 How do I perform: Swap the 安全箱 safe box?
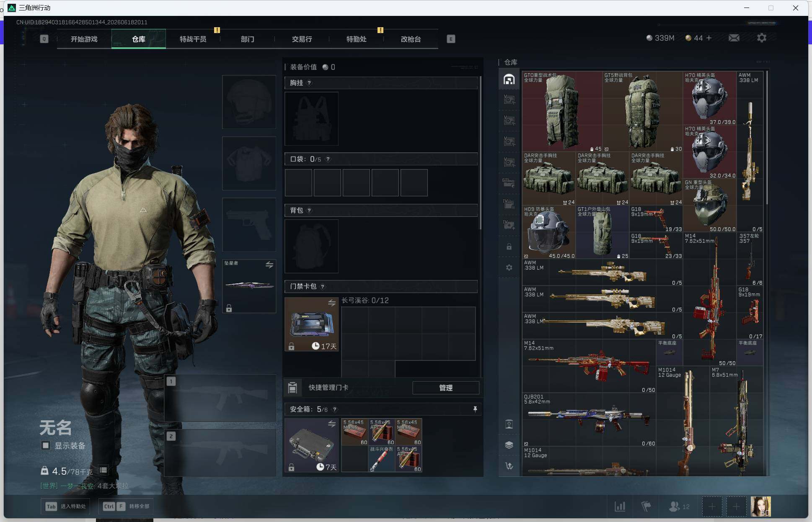pos(332,424)
